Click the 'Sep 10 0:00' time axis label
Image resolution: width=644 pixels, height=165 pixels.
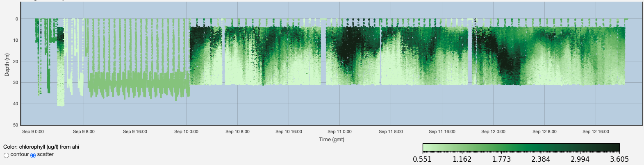pyautogui.click(x=186, y=131)
